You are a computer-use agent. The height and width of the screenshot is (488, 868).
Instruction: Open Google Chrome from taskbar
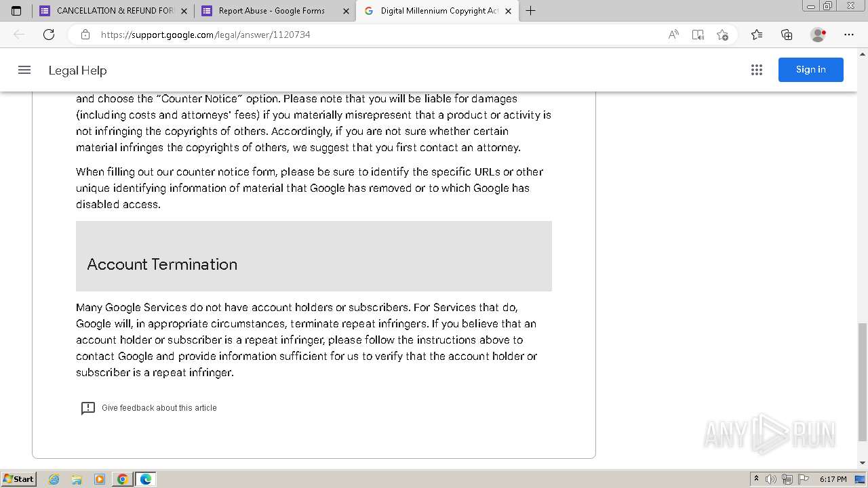pyautogui.click(x=123, y=479)
